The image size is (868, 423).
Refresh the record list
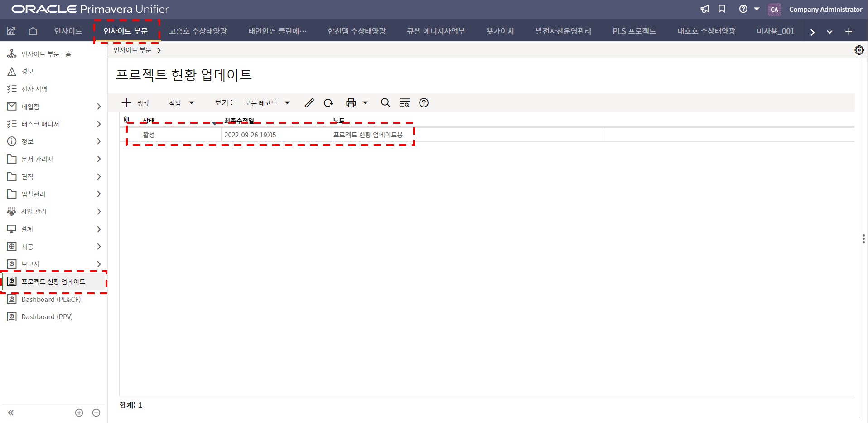(x=328, y=103)
